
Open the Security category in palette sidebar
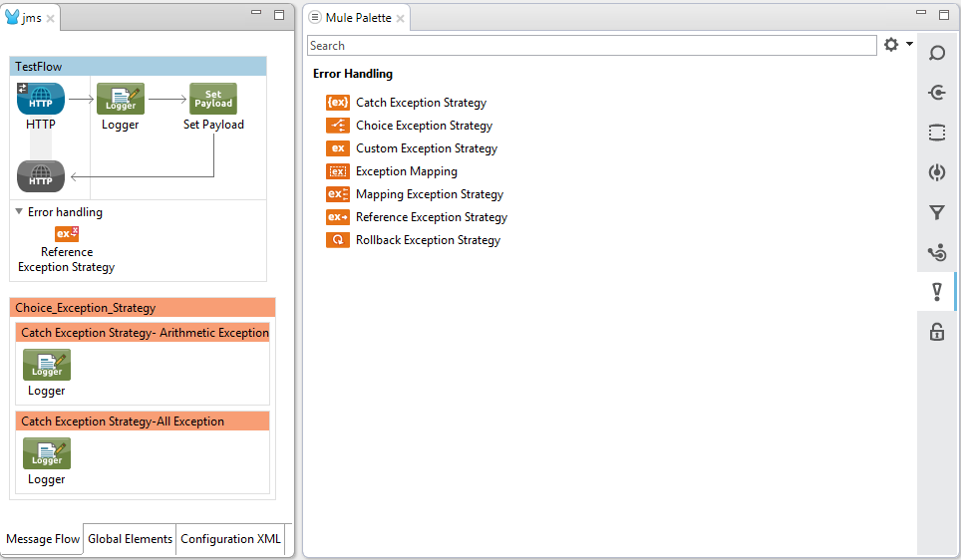coord(936,332)
